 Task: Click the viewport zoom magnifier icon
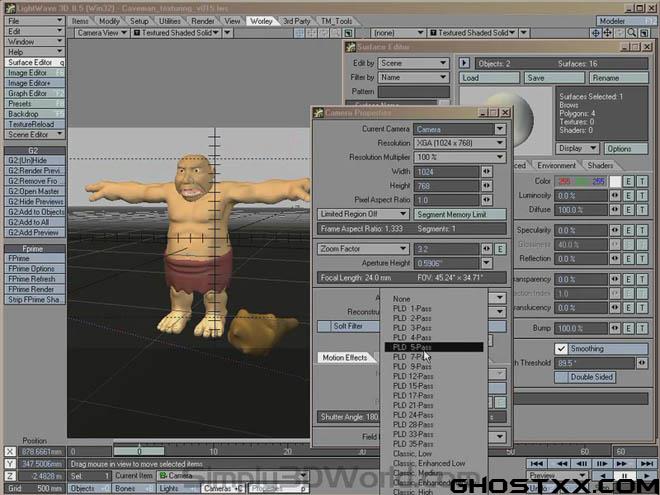[x=631, y=33]
